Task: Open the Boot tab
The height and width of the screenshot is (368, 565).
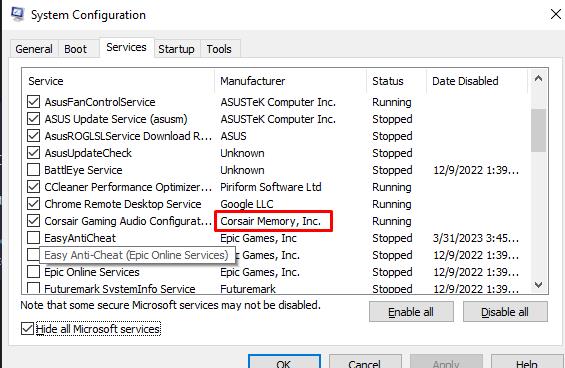Action: (x=76, y=49)
